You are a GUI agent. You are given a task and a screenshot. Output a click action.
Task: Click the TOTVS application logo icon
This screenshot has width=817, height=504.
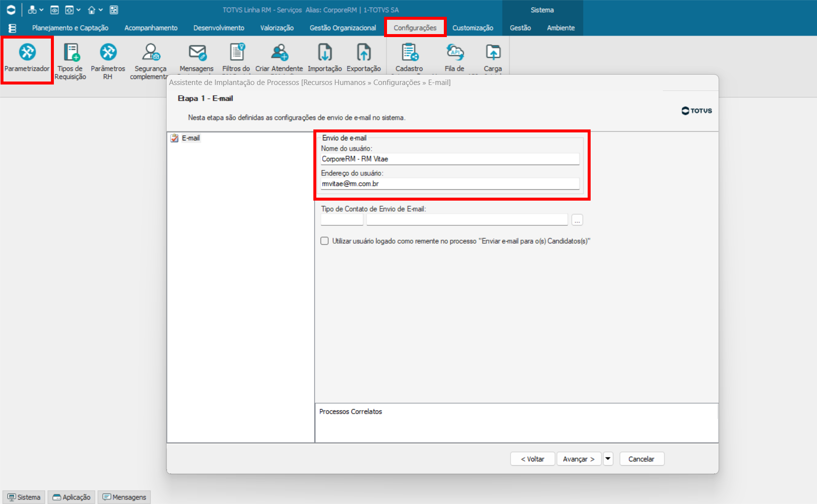[x=11, y=10]
